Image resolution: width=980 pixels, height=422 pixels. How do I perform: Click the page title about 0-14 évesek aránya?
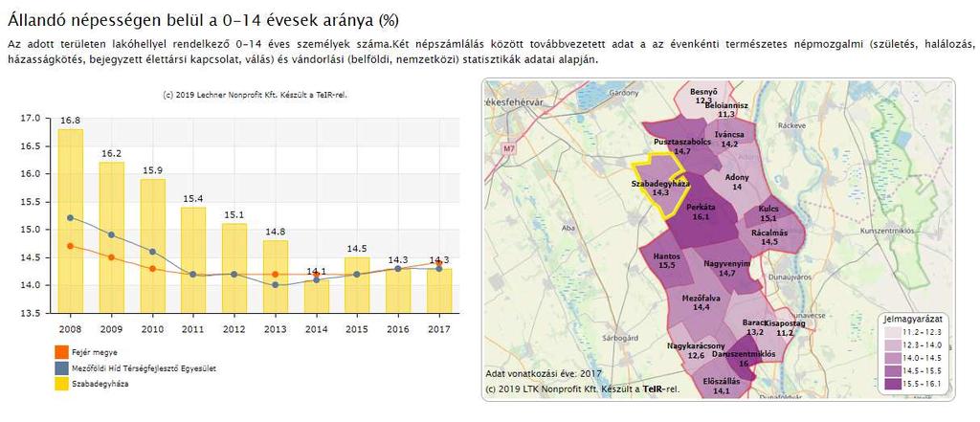click(203, 21)
